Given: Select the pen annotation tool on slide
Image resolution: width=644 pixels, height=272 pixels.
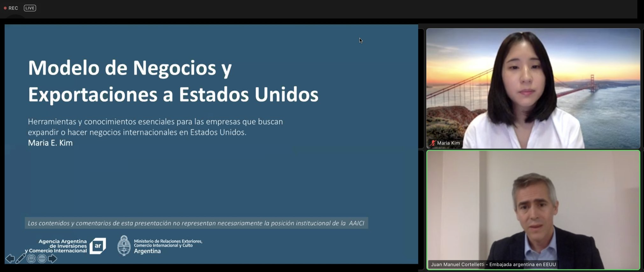Looking at the screenshot, I should [21, 259].
